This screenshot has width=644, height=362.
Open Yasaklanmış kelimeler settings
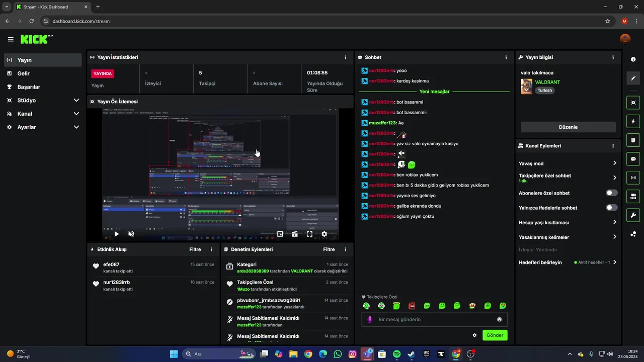pos(568,237)
